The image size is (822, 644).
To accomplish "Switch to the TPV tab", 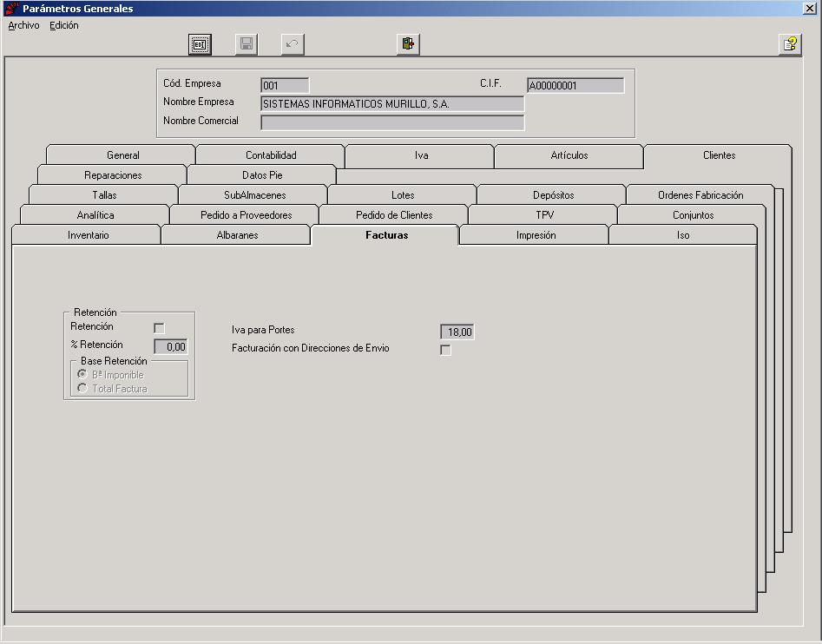I will [544, 215].
